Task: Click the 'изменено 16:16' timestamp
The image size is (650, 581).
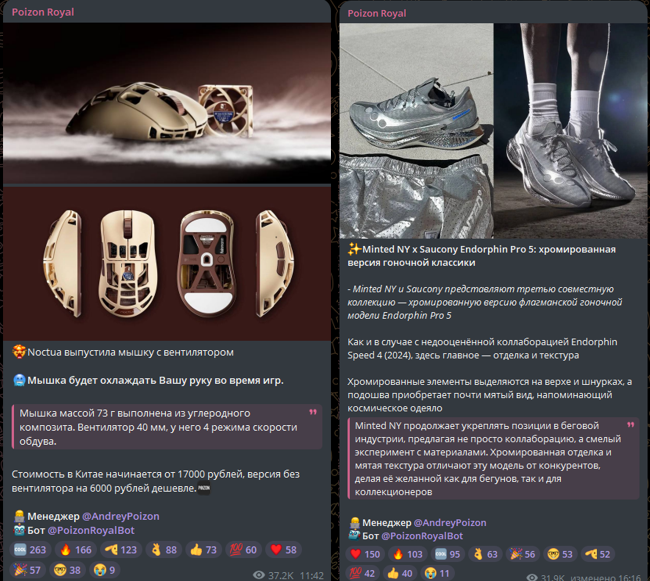Action: point(605,577)
